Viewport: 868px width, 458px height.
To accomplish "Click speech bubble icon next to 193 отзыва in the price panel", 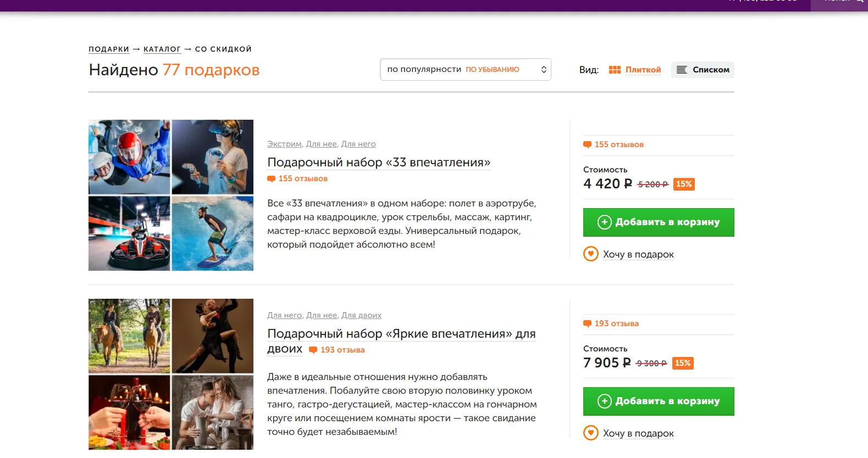I will point(587,324).
